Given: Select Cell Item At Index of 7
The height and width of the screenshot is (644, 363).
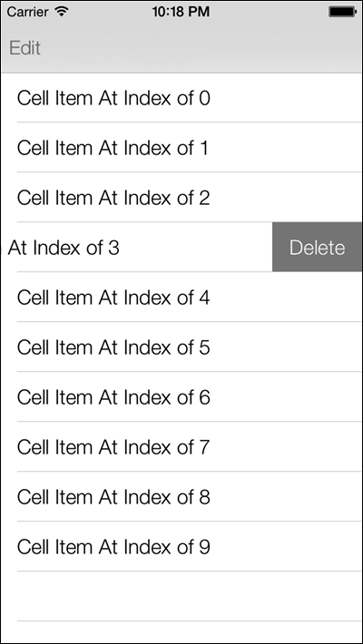Looking at the screenshot, I should [181, 446].
